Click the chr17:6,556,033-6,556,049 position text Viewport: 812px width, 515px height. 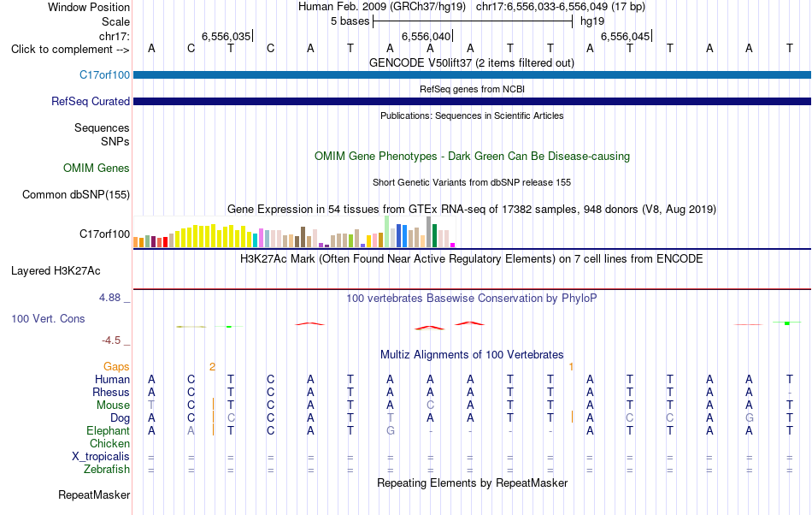(561, 7)
